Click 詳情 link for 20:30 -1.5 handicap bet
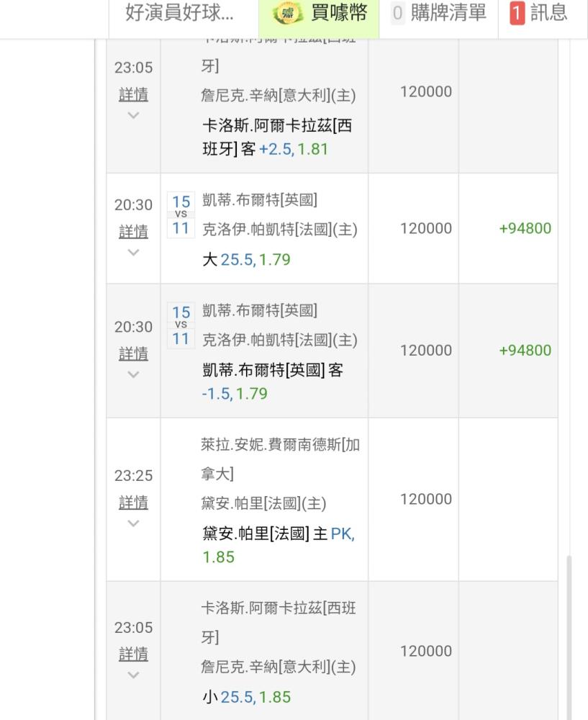This screenshot has width=588, height=720. point(134,354)
